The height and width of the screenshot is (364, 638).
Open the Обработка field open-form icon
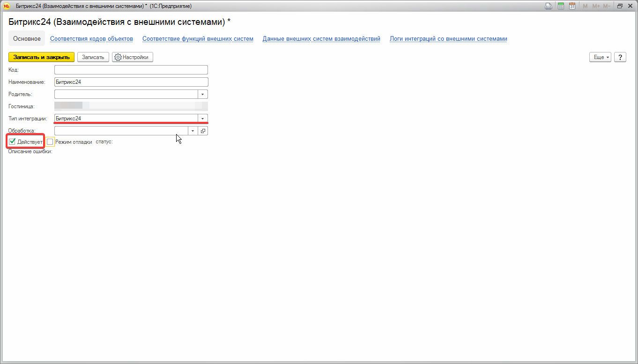[203, 131]
